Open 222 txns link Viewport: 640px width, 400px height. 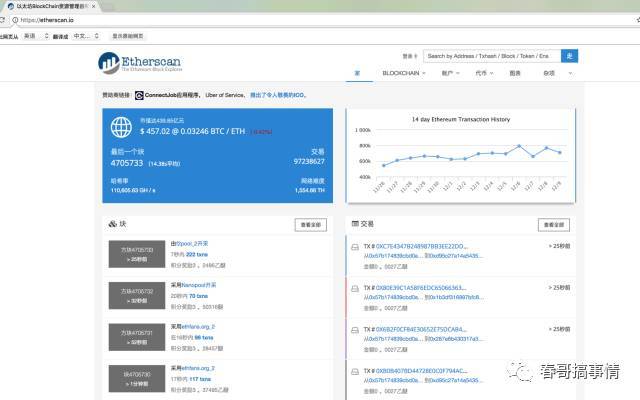coord(197,254)
